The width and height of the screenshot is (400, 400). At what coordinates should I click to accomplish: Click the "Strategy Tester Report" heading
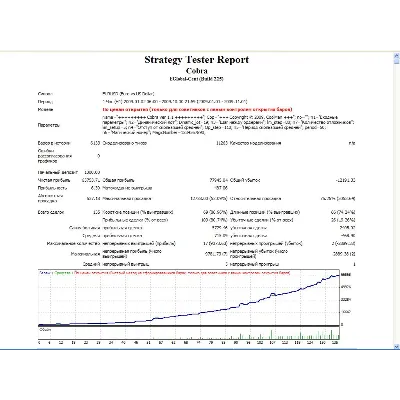[197, 60]
